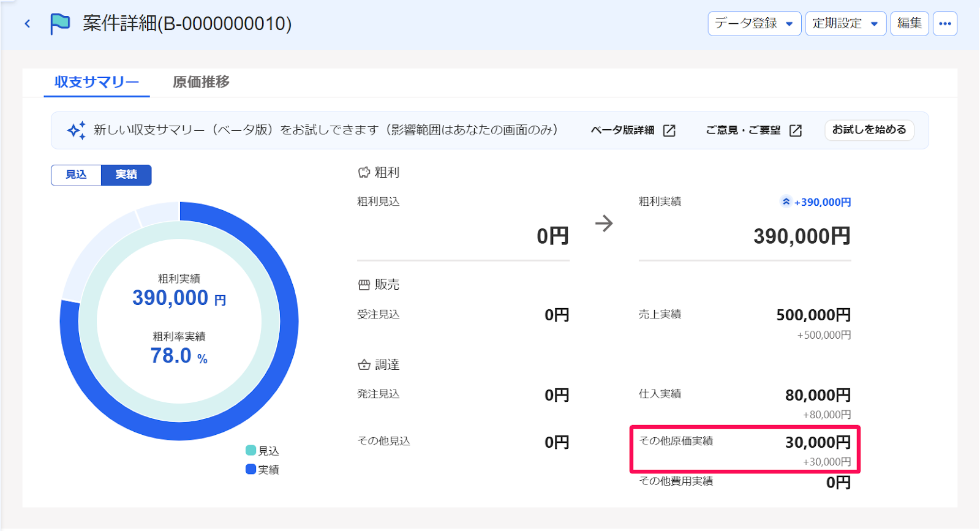Click external-link icon next to ベータ版詳細

pos(669,130)
